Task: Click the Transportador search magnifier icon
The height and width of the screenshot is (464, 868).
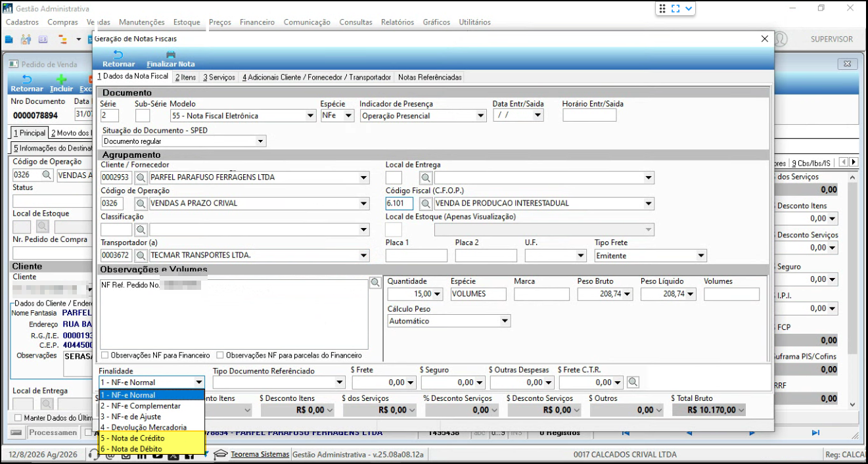Action: pos(141,256)
